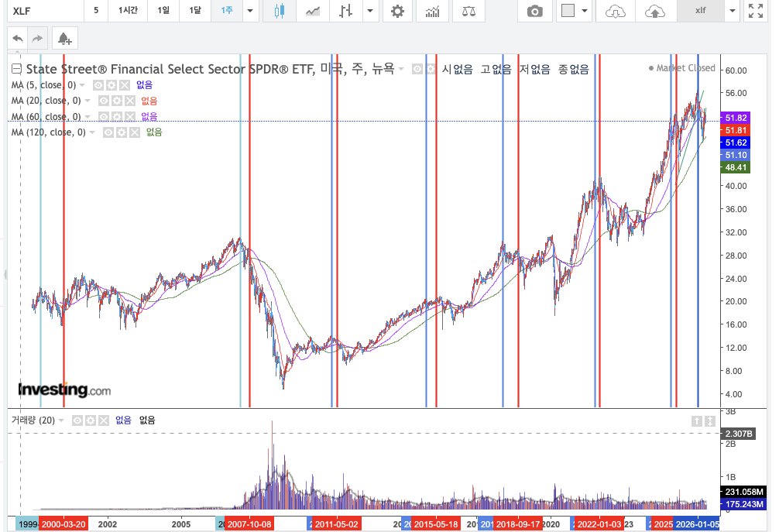Remove the MA (20, close, 0) indicator

point(130,101)
